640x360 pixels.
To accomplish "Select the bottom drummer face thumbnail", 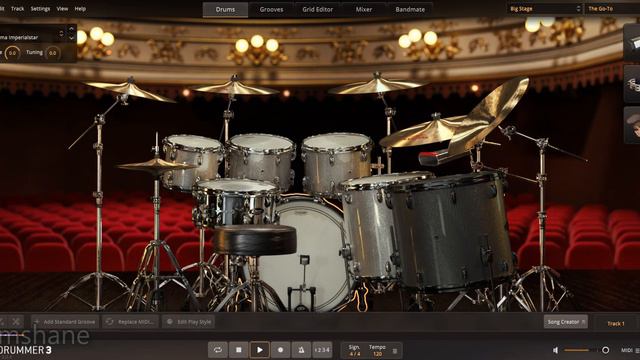I will 632,125.
